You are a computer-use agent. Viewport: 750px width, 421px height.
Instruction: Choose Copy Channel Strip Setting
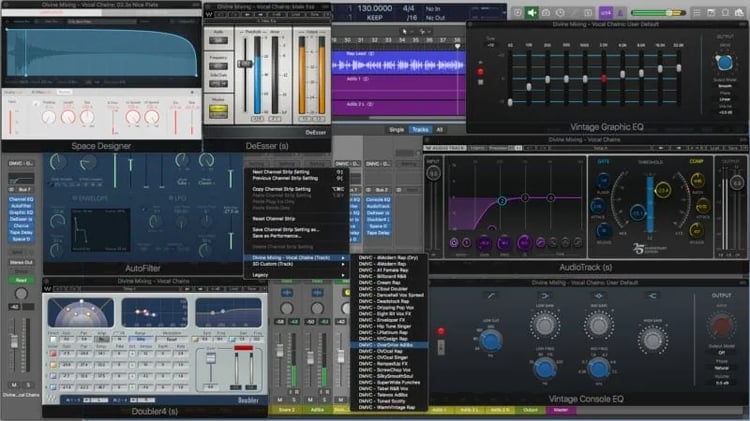pos(296,189)
